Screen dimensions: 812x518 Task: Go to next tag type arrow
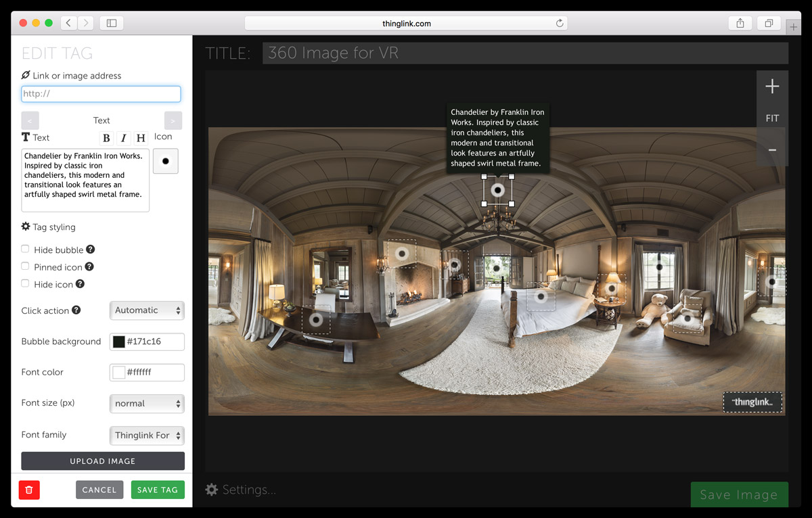click(x=173, y=120)
